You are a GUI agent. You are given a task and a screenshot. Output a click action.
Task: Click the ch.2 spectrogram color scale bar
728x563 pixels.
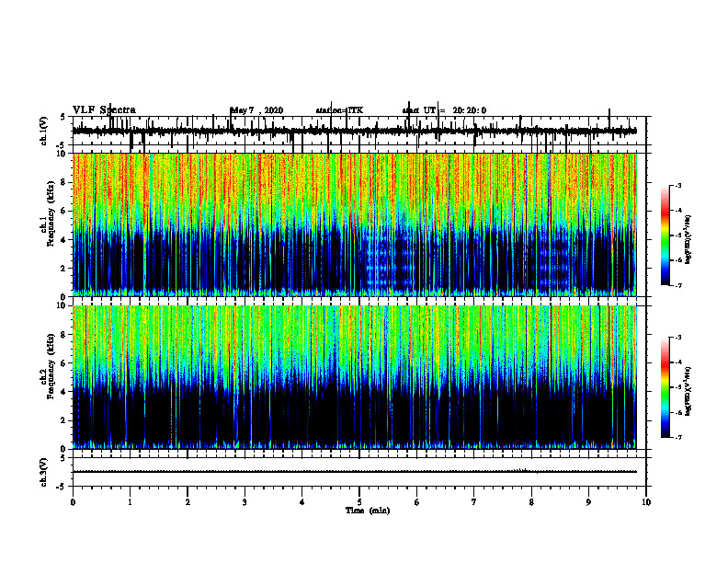pos(665,387)
